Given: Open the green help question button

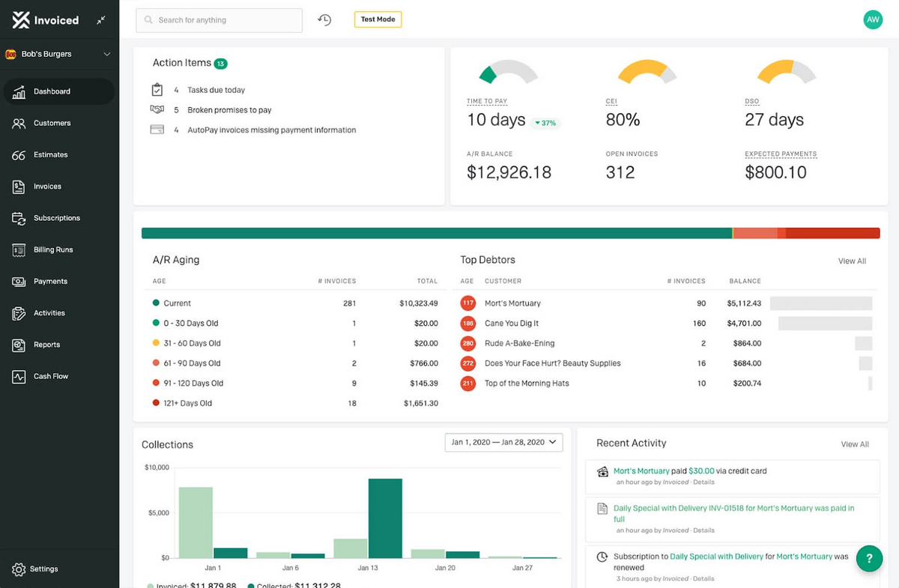Looking at the screenshot, I should [x=869, y=558].
